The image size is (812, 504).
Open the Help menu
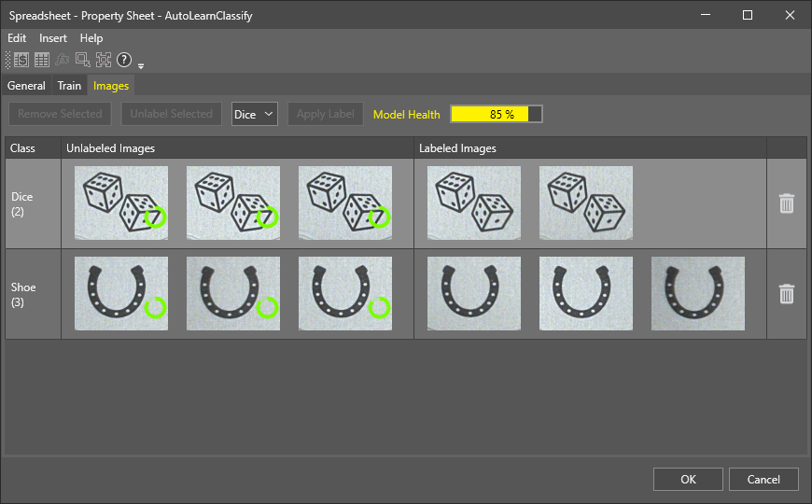(x=91, y=38)
